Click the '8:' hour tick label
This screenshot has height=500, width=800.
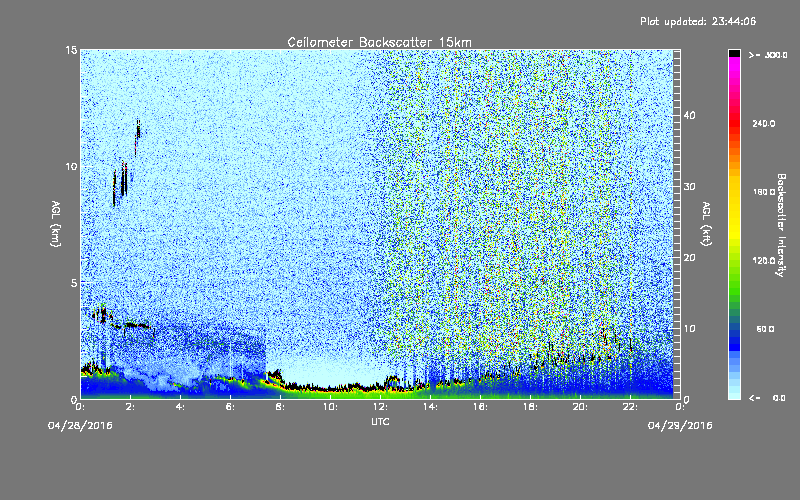click(x=281, y=407)
